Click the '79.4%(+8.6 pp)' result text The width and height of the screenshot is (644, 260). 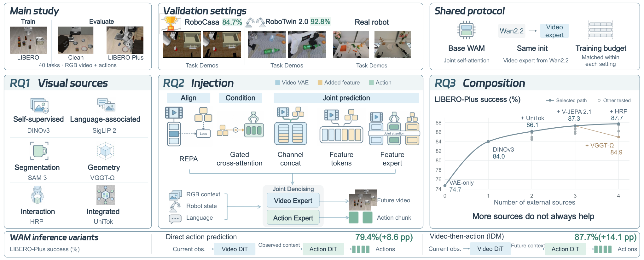(384, 237)
